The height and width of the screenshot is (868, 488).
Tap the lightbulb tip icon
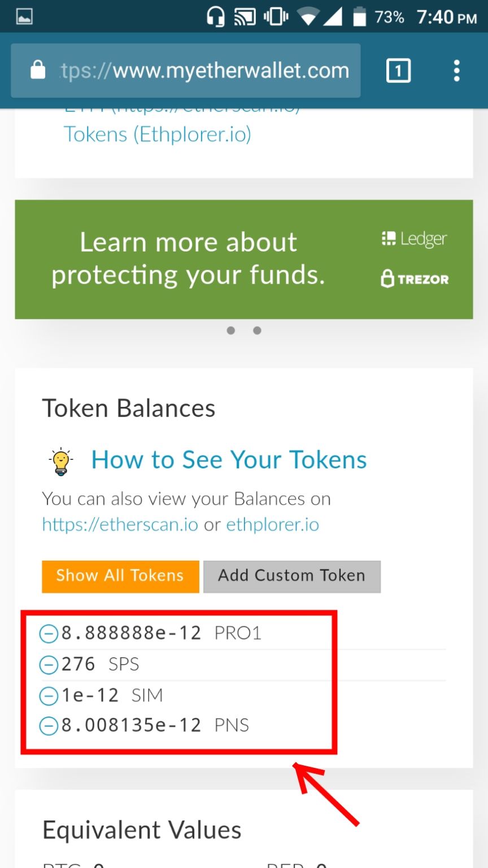coord(60,461)
